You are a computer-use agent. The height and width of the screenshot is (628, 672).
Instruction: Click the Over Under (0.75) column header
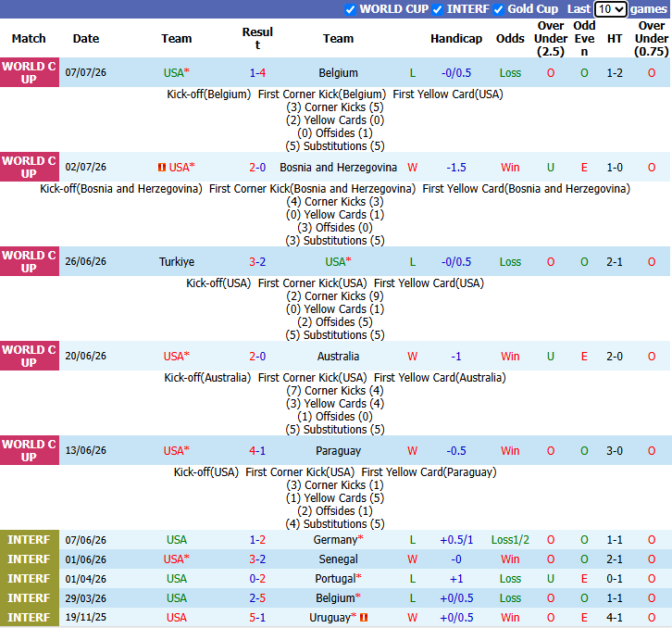pos(652,39)
